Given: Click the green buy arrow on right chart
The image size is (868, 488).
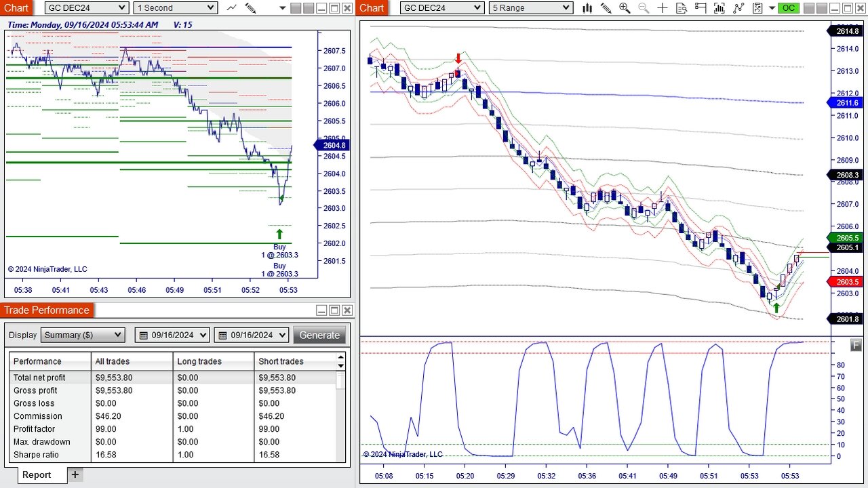Looking at the screenshot, I should tap(776, 308).
